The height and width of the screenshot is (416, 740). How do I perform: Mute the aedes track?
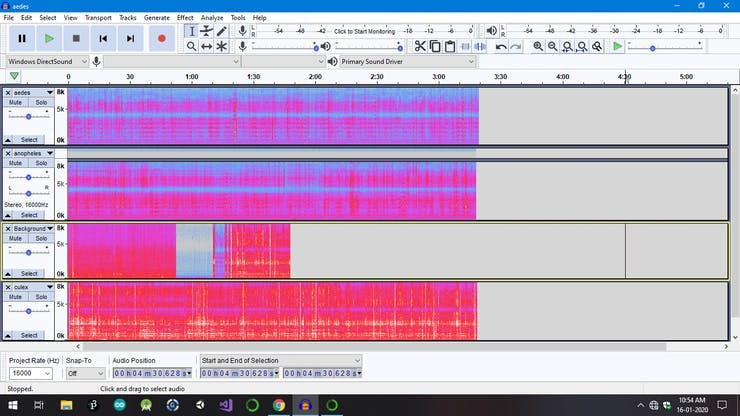(15, 102)
